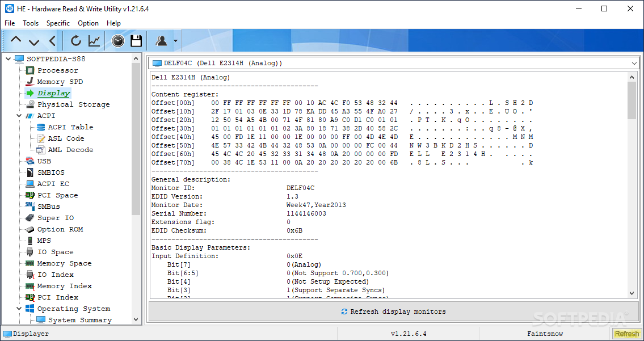Viewport: 644px width, 341px height.
Task: Select SMBIOS tree item
Action: (51, 172)
